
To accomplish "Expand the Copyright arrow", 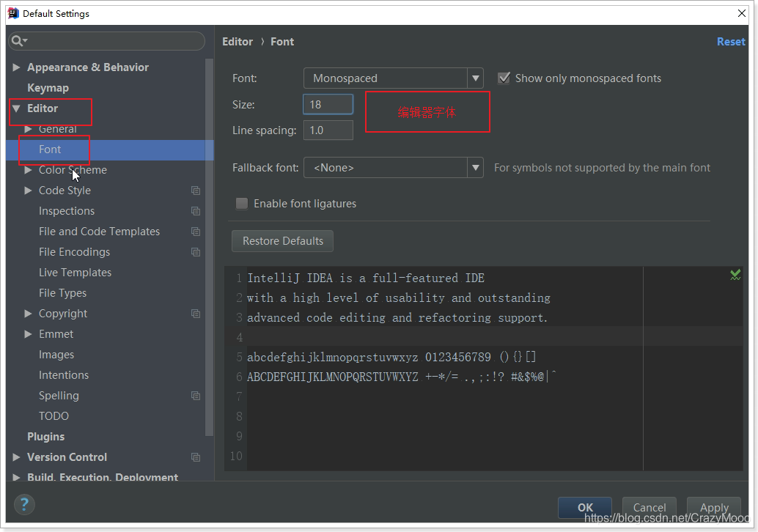I will 28,314.
